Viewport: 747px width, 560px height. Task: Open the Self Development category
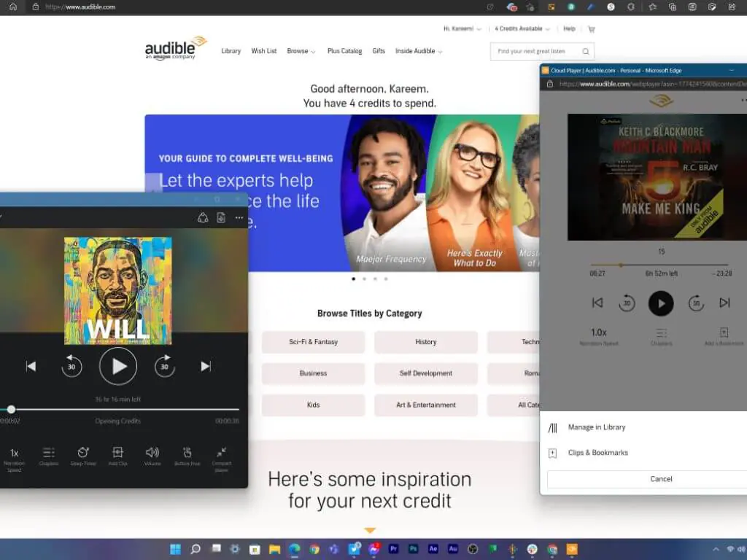tap(426, 373)
